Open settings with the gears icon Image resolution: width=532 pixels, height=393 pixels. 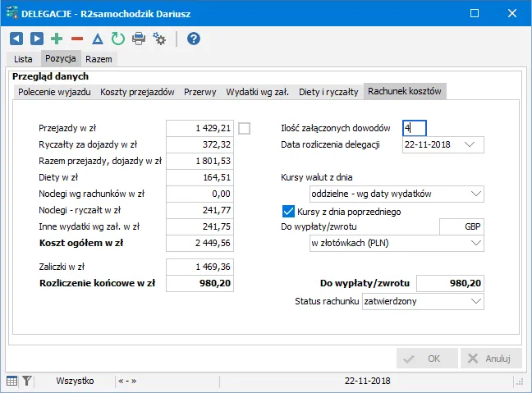tap(159, 39)
